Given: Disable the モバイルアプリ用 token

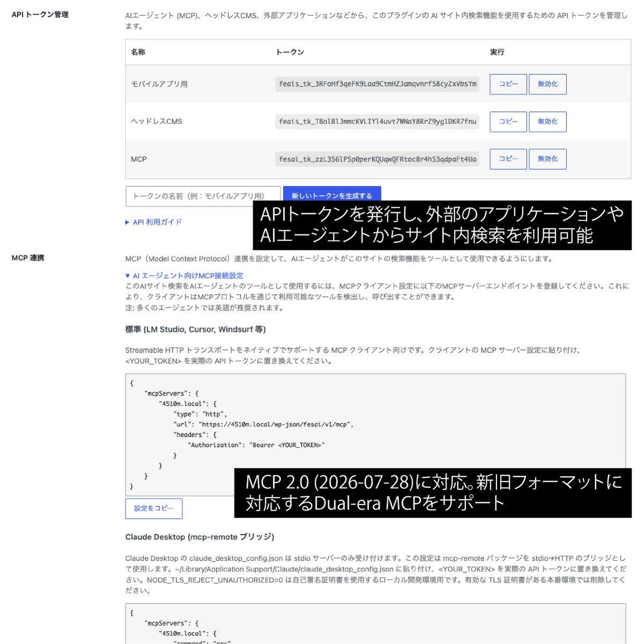Looking at the screenshot, I should point(548,84).
